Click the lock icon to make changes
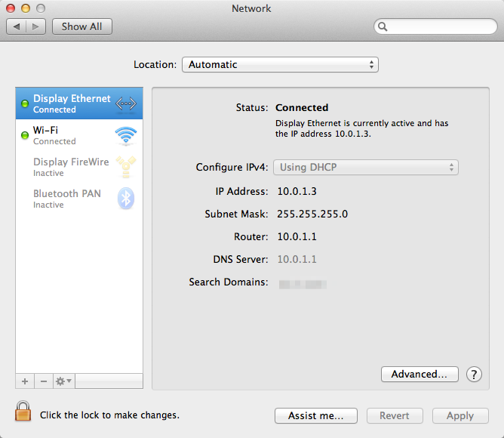The height and width of the screenshot is (438, 504). 23,411
